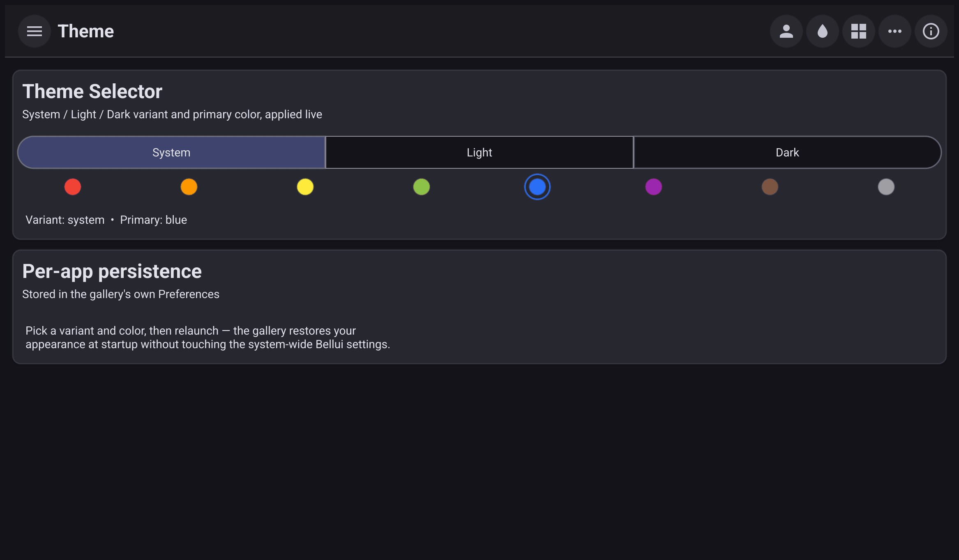Click 'Stored in the gallery's own Preferences'
This screenshot has height=560, width=959.
click(121, 294)
